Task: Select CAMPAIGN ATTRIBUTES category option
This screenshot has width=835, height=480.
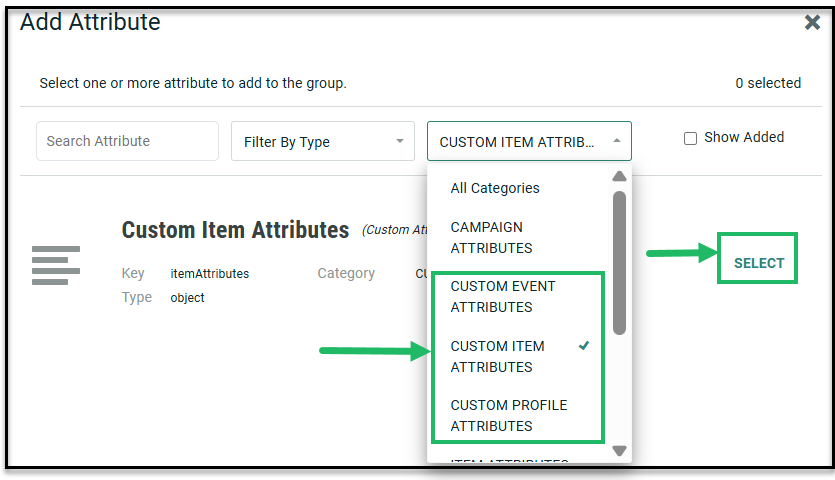Action: [491, 238]
